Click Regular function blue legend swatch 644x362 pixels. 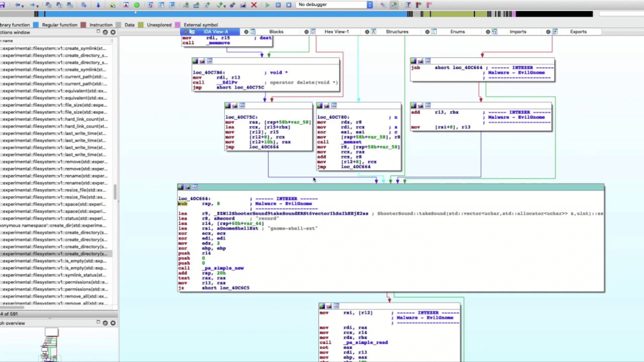[36, 25]
